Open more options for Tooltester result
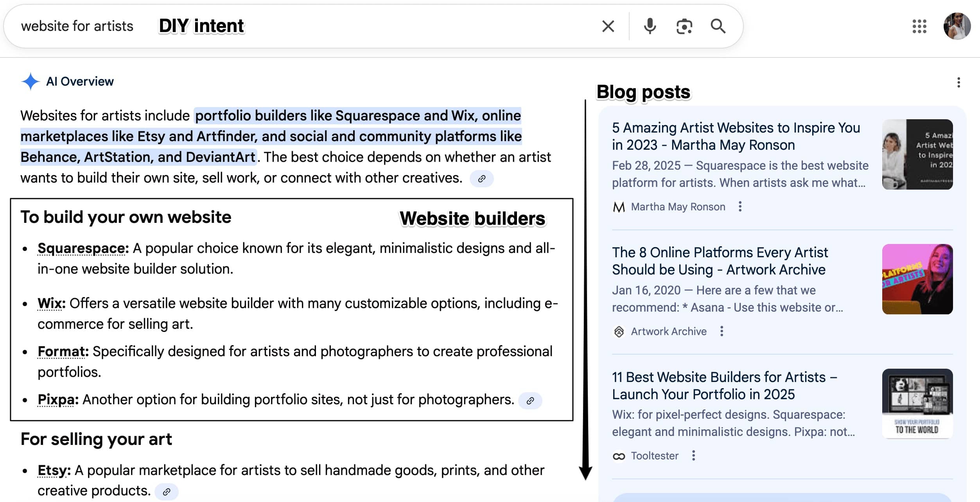Image resolution: width=980 pixels, height=502 pixels. coord(693,455)
